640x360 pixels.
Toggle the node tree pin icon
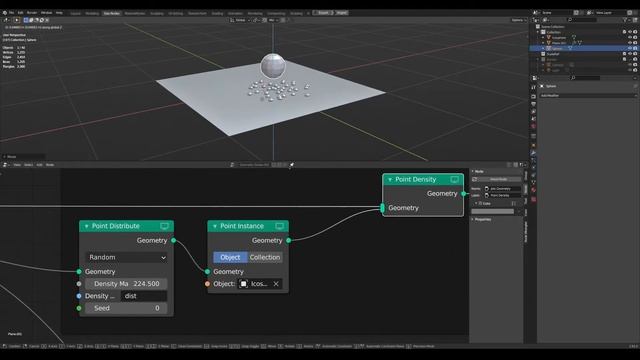click(x=291, y=165)
